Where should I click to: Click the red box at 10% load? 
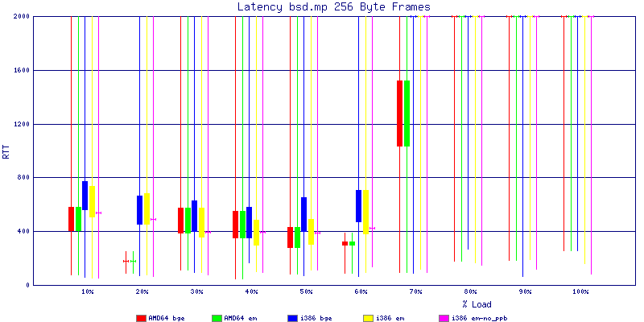(71, 219)
